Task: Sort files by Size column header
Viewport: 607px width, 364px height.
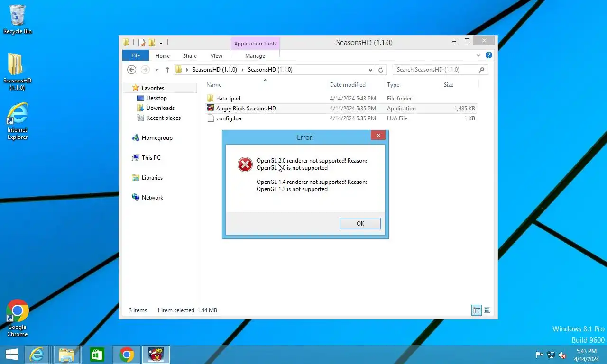Action: point(460,85)
